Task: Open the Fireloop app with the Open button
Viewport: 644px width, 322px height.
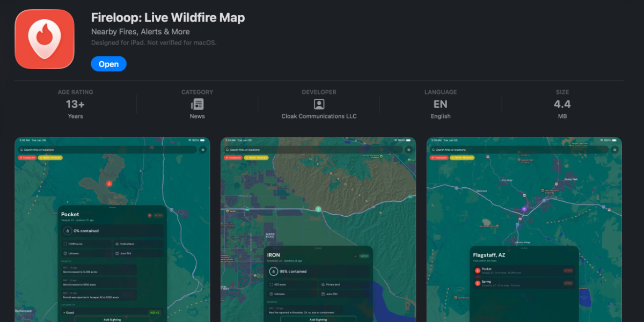Action: click(x=108, y=64)
